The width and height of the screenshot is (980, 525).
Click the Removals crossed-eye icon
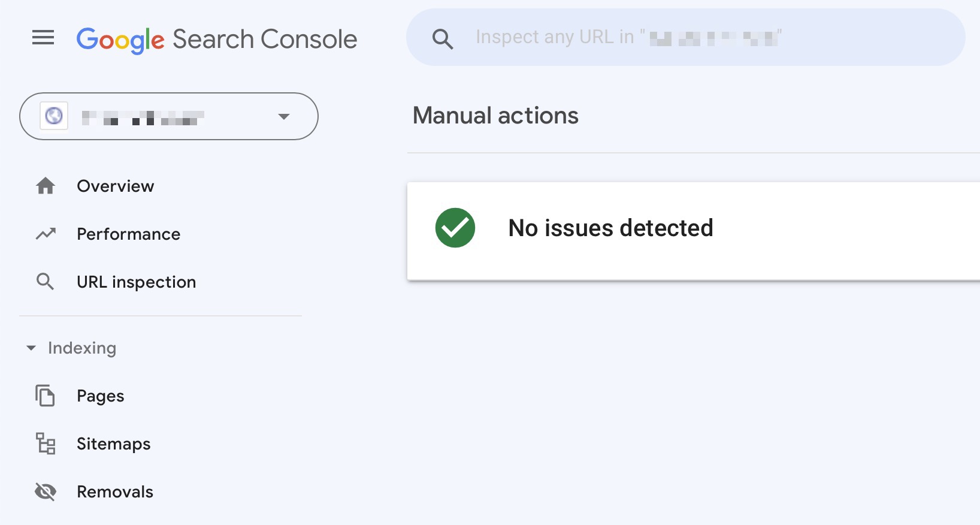pyautogui.click(x=46, y=491)
